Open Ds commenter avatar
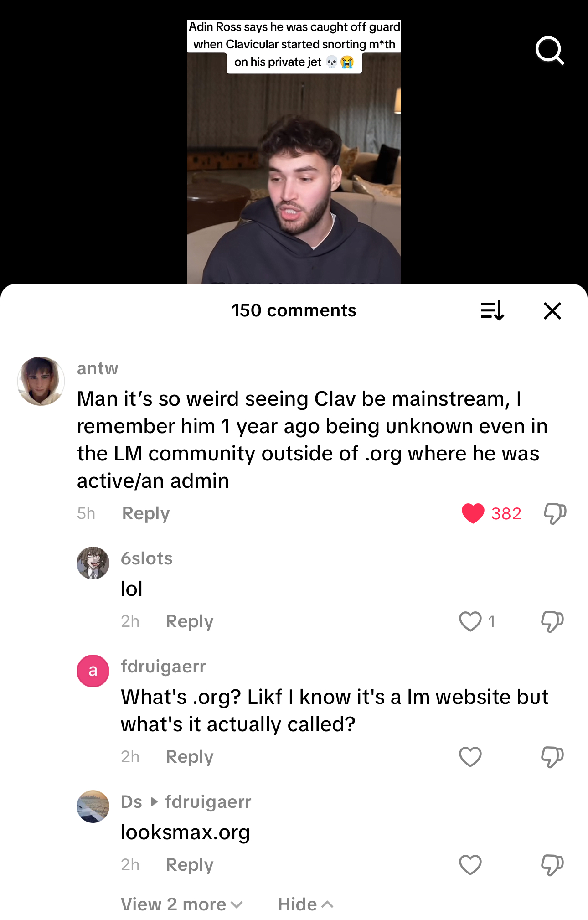Viewport: 588px width, 920px height. click(x=93, y=806)
